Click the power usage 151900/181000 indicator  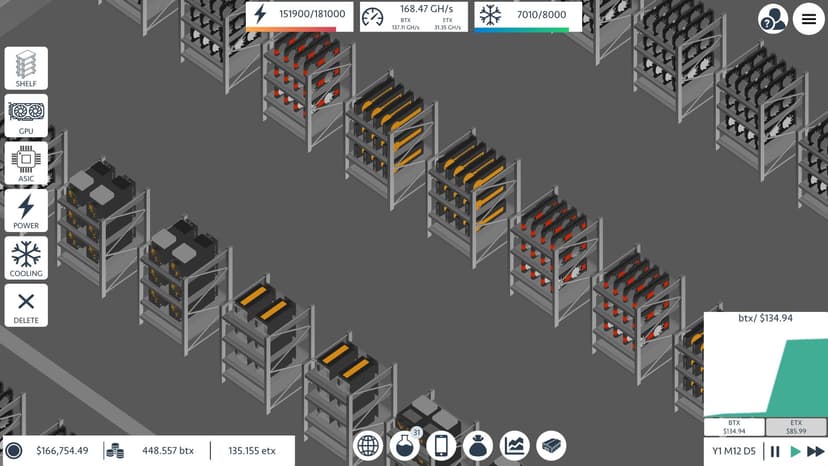tap(299, 16)
